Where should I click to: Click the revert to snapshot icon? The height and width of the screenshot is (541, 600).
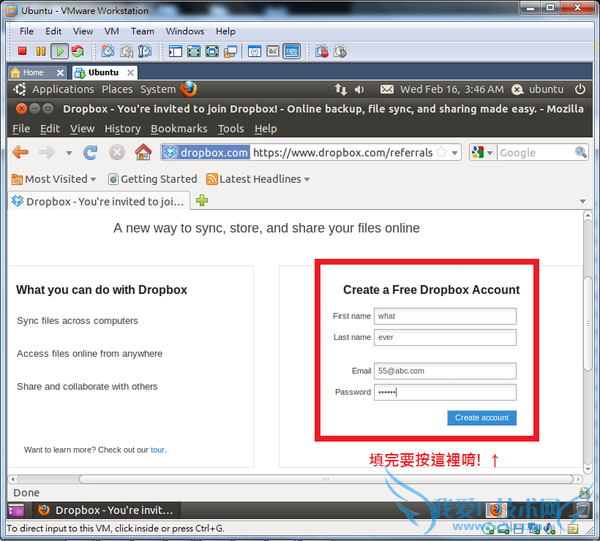(x=126, y=51)
